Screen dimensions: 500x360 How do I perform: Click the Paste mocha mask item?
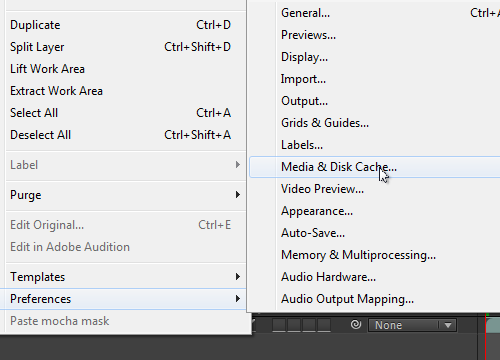point(123,321)
